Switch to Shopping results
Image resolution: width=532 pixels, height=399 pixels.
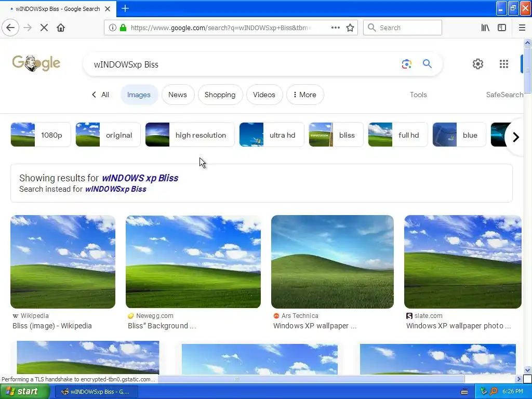click(220, 95)
